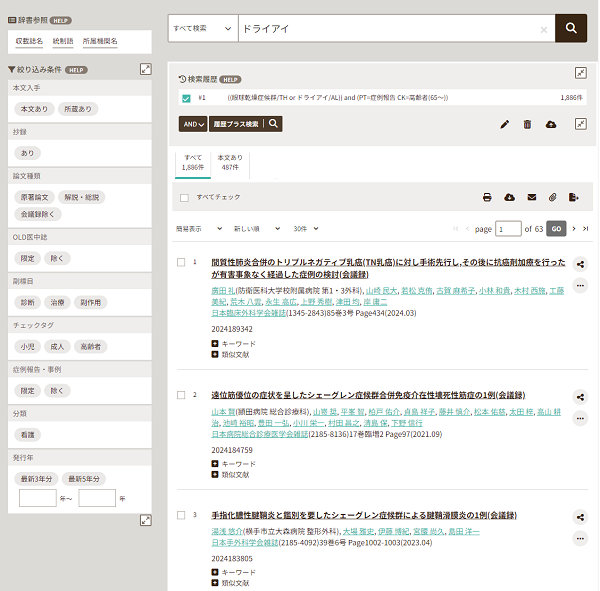Email the results with the envelope icon
600x591 pixels.
[x=532, y=197]
